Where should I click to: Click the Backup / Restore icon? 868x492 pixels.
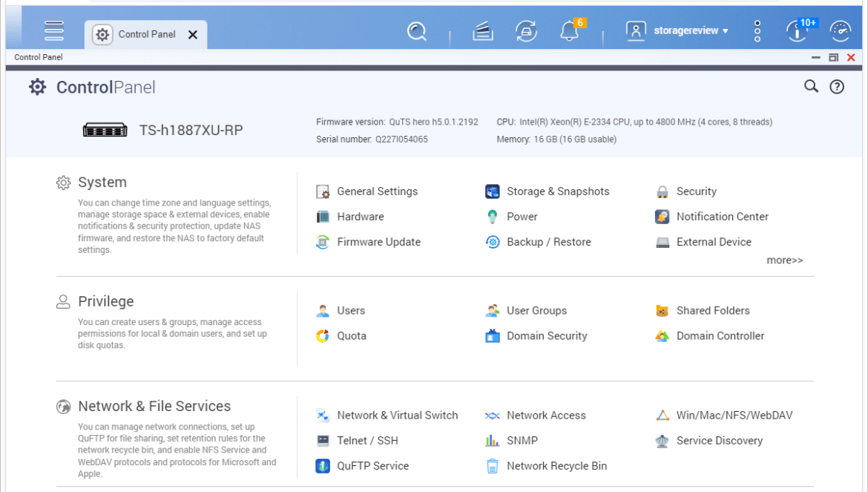click(492, 242)
